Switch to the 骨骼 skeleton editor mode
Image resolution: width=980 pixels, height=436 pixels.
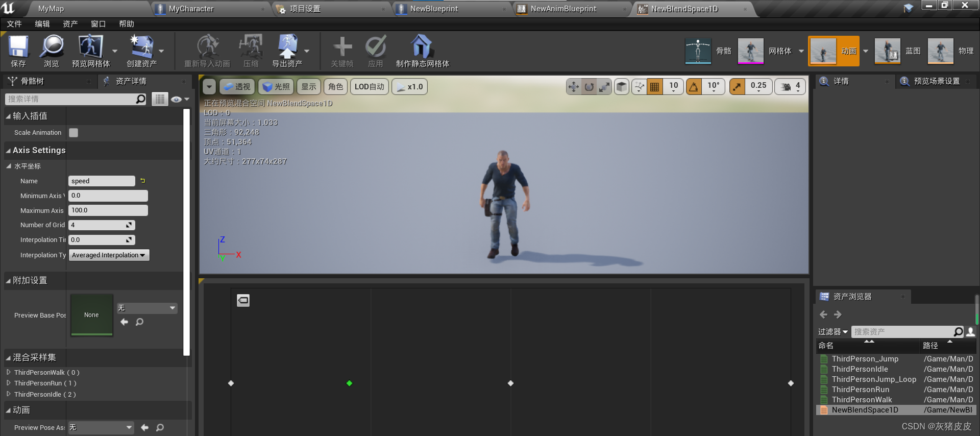(708, 51)
